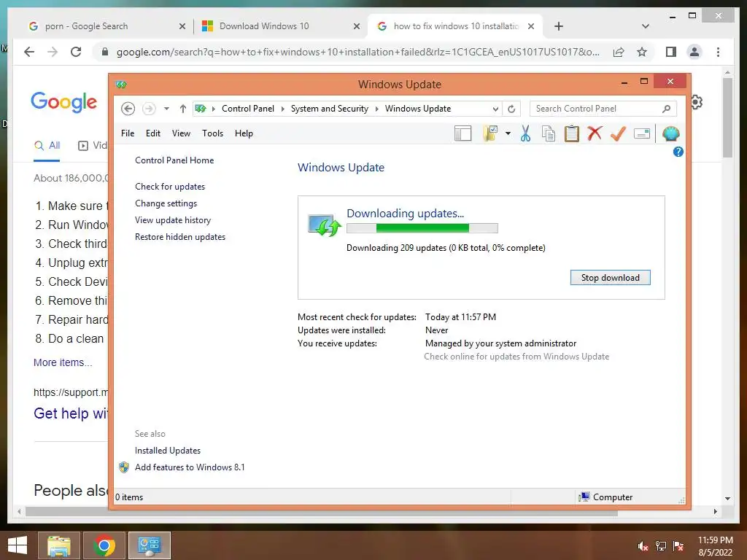Open recent locations dropdown in Windows Update
The height and width of the screenshot is (560, 747).
(x=166, y=109)
